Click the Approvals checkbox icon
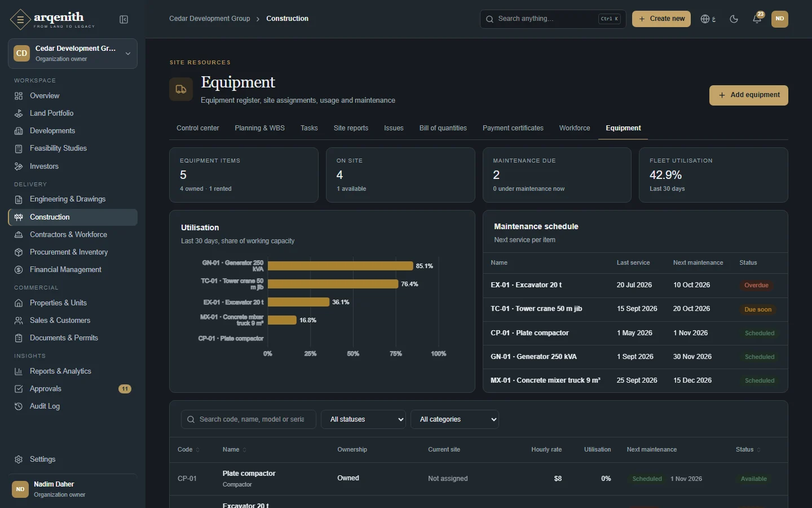 [19, 389]
